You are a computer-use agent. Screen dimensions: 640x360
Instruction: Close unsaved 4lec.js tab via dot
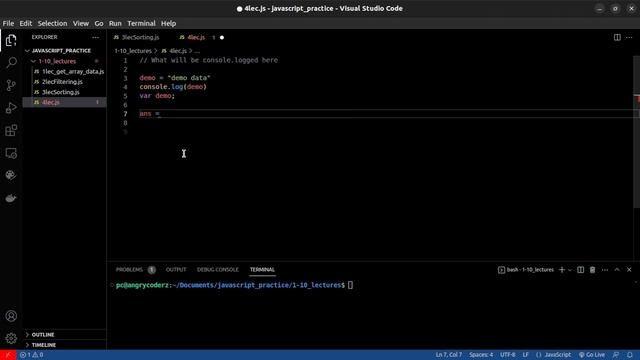pos(222,38)
